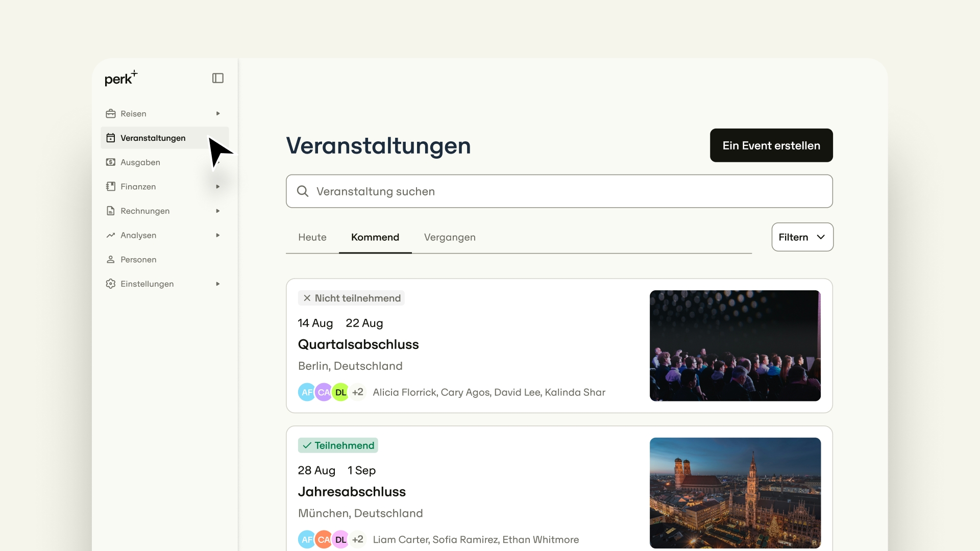
Task: Open the Finanzen finance icon
Action: [111, 187]
